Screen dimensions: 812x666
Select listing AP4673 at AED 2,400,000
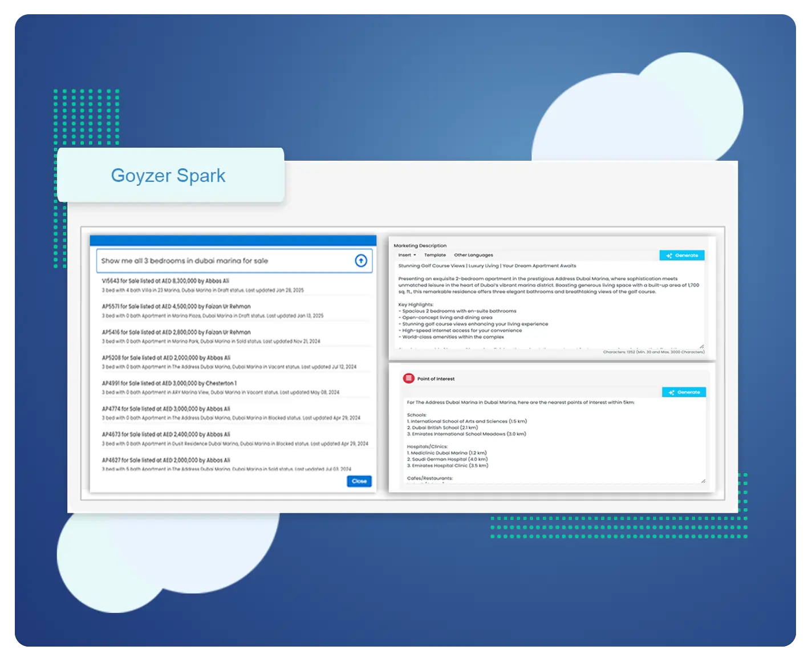coord(166,434)
